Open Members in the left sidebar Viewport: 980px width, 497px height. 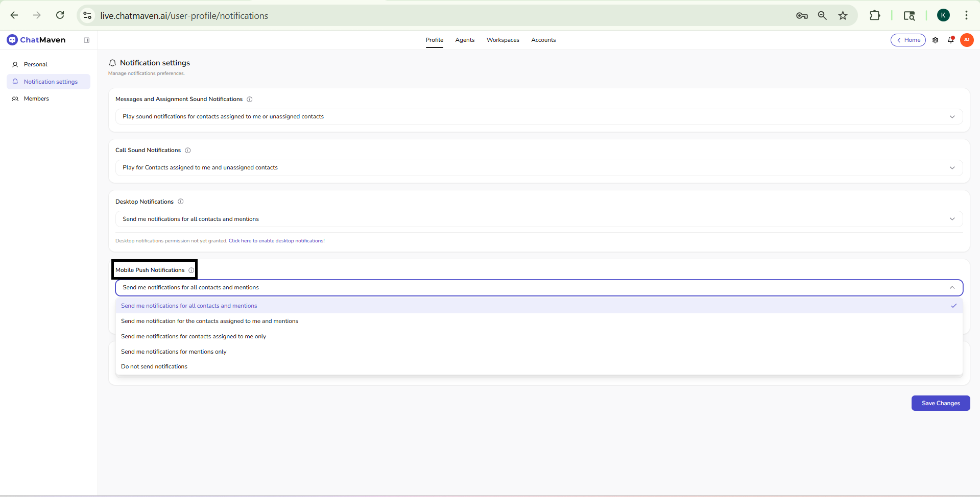(x=36, y=99)
